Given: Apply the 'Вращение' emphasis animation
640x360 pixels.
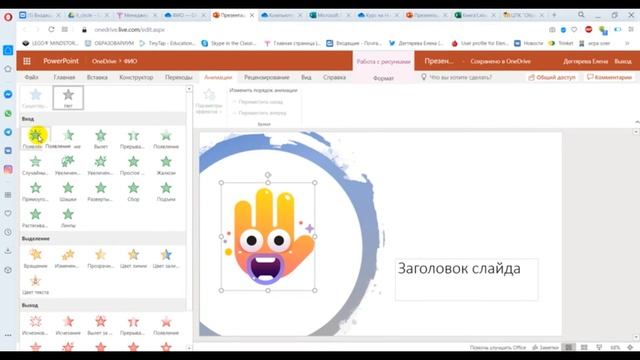Looking at the screenshot, I should point(36,258).
